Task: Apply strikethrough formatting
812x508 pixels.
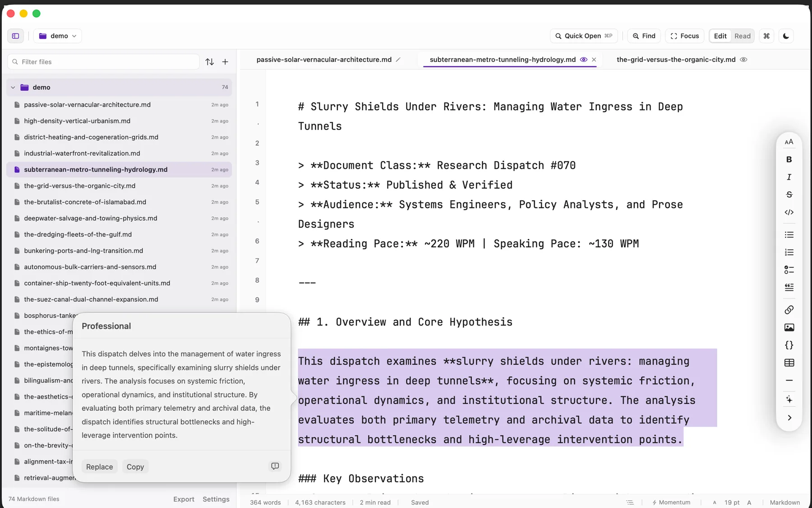Action: pos(789,195)
